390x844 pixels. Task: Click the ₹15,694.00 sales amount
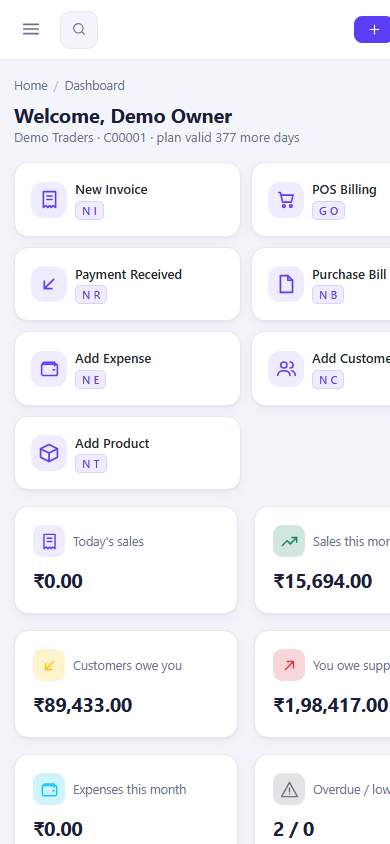point(323,581)
